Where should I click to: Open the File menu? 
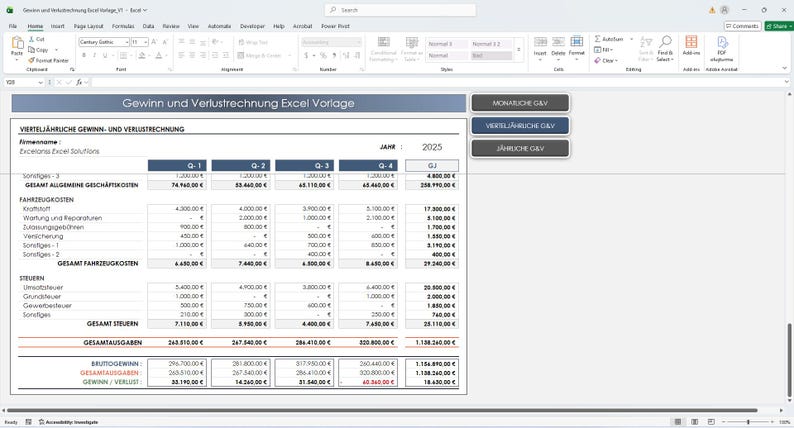[13, 26]
